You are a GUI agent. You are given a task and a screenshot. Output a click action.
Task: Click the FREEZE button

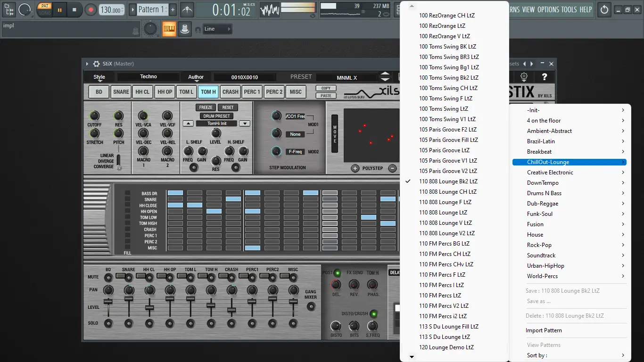[206, 107]
